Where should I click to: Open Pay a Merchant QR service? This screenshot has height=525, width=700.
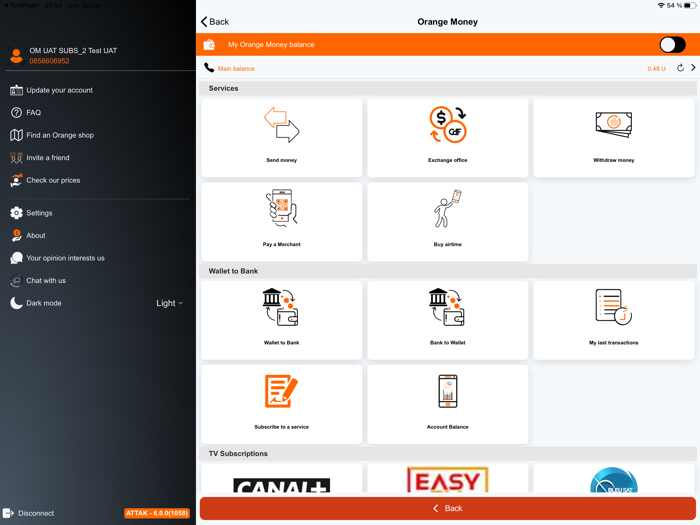click(x=281, y=222)
